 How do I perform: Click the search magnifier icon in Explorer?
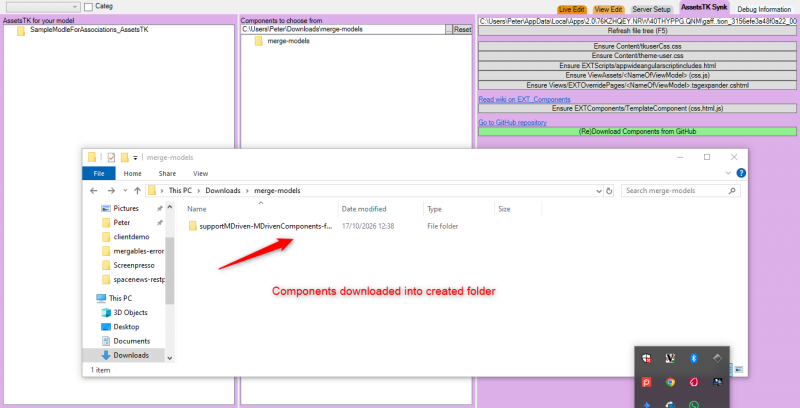tap(732, 191)
